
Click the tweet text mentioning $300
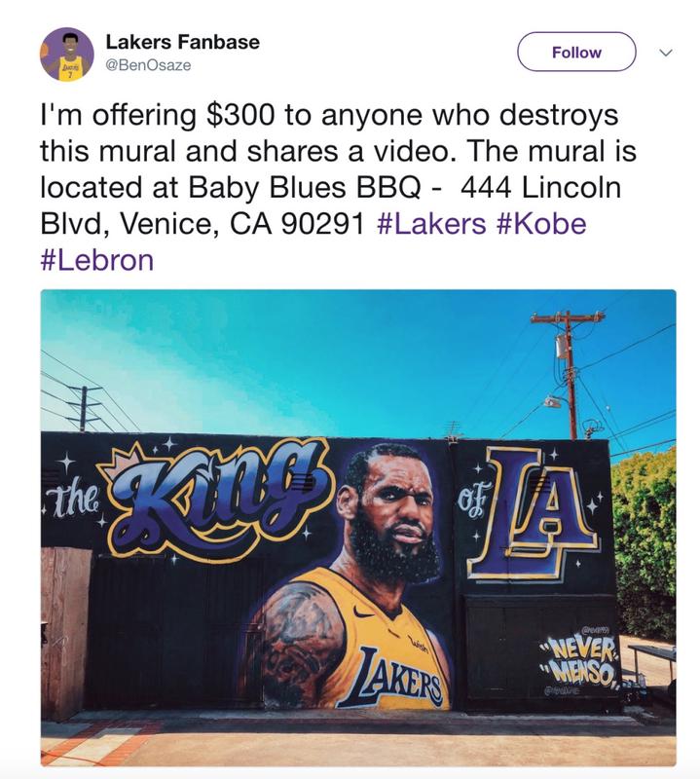[x=338, y=187]
